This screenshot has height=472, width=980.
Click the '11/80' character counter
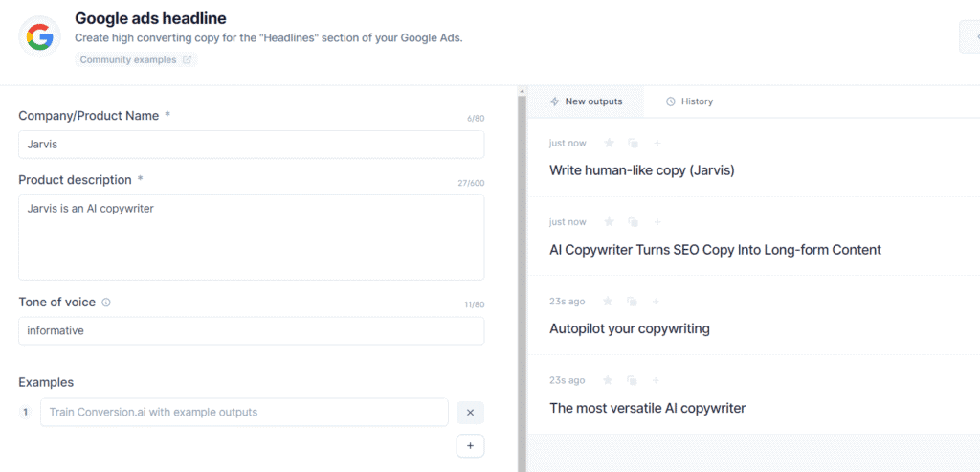(x=474, y=305)
